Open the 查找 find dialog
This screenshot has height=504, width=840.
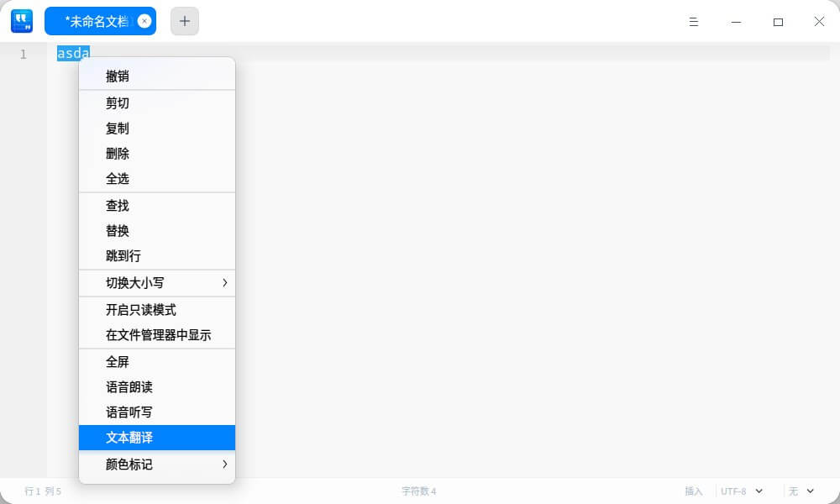tap(118, 205)
